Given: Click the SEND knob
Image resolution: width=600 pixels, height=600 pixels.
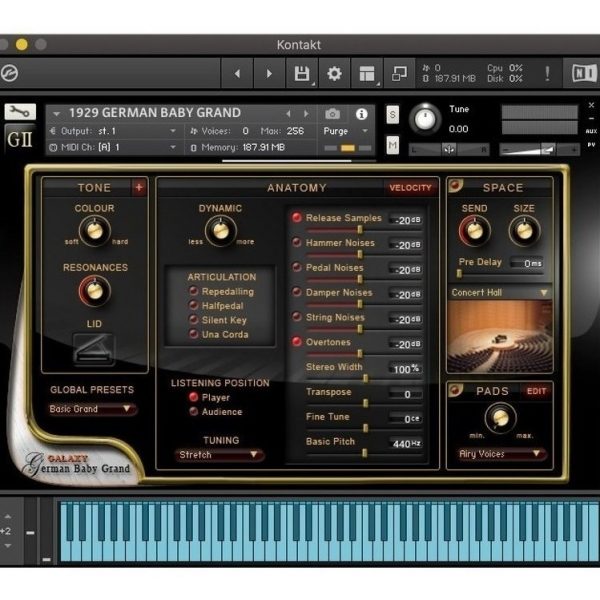Looking at the screenshot, I should [475, 231].
